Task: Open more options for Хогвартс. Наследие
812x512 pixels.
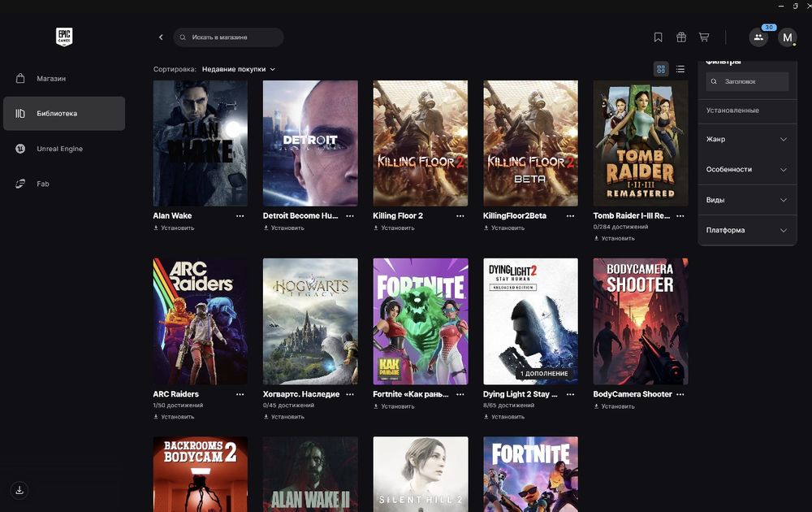Action: (350, 394)
